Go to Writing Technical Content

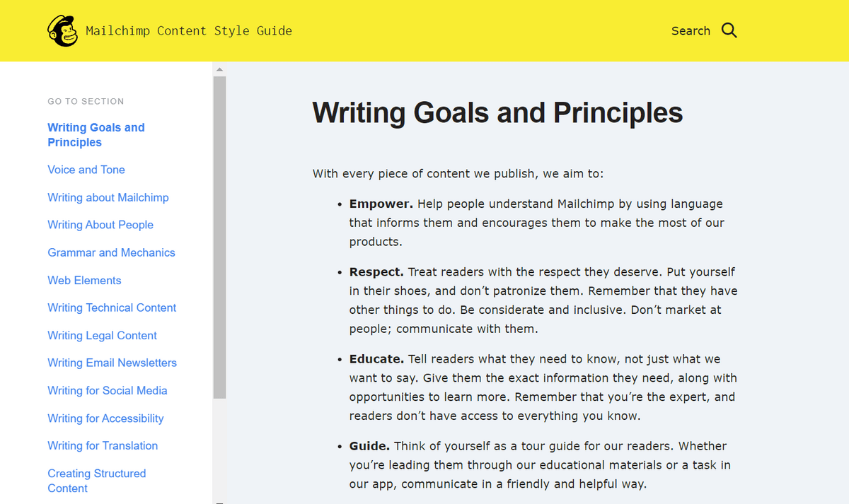pyautogui.click(x=112, y=307)
